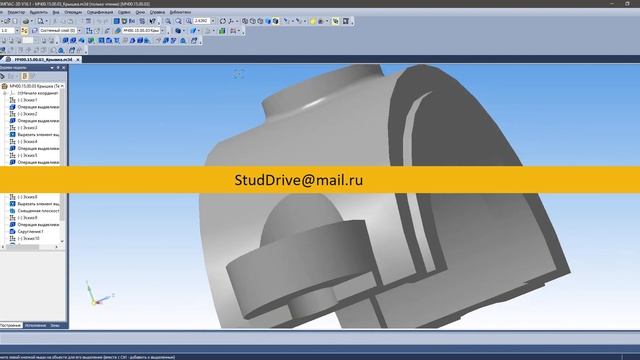640x360 pixels.
Task: Switch to hidden lines removed display
Action: 253,21
